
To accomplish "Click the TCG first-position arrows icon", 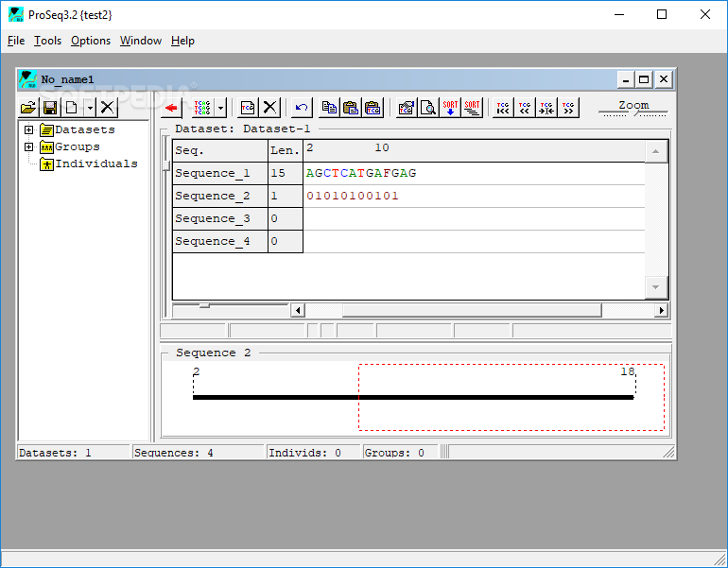I will 503,108.
